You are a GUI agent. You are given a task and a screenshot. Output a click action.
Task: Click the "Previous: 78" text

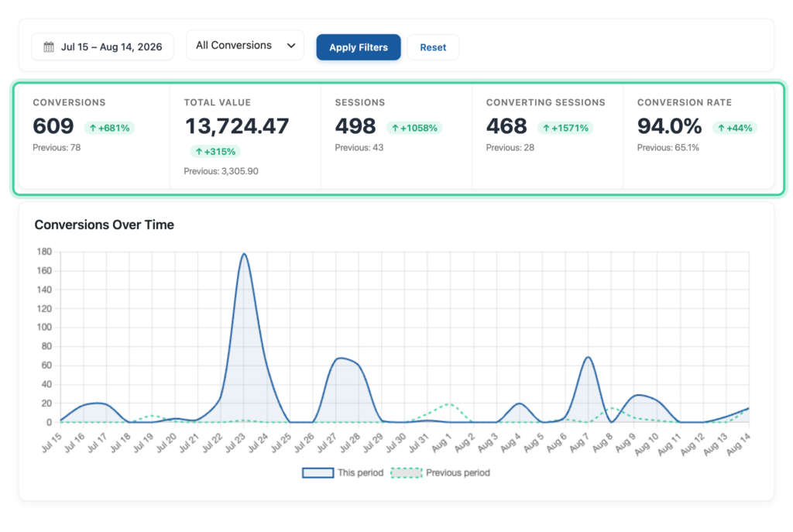[x=57, y=148]
